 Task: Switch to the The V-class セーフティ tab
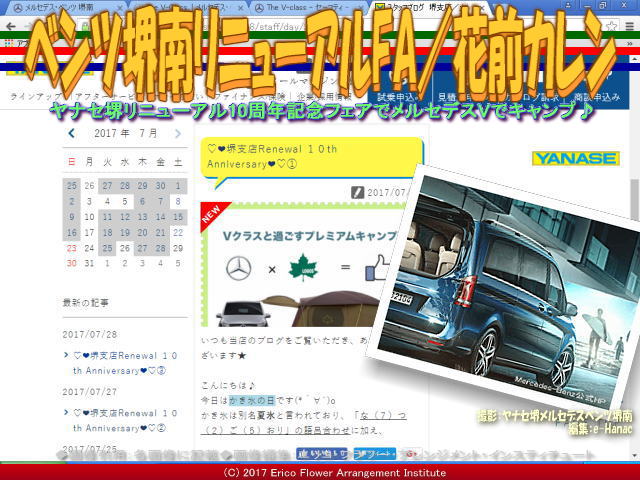pos(308,7)
